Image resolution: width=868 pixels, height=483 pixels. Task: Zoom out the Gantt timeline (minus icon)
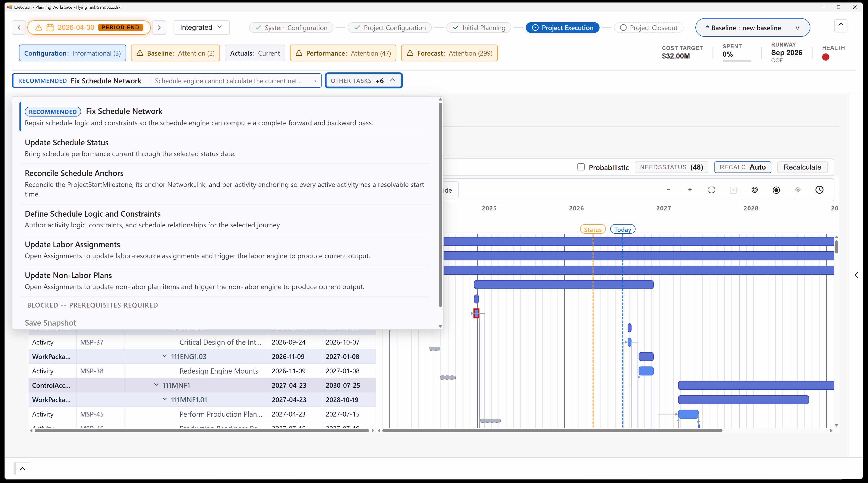tap(668, 190)
